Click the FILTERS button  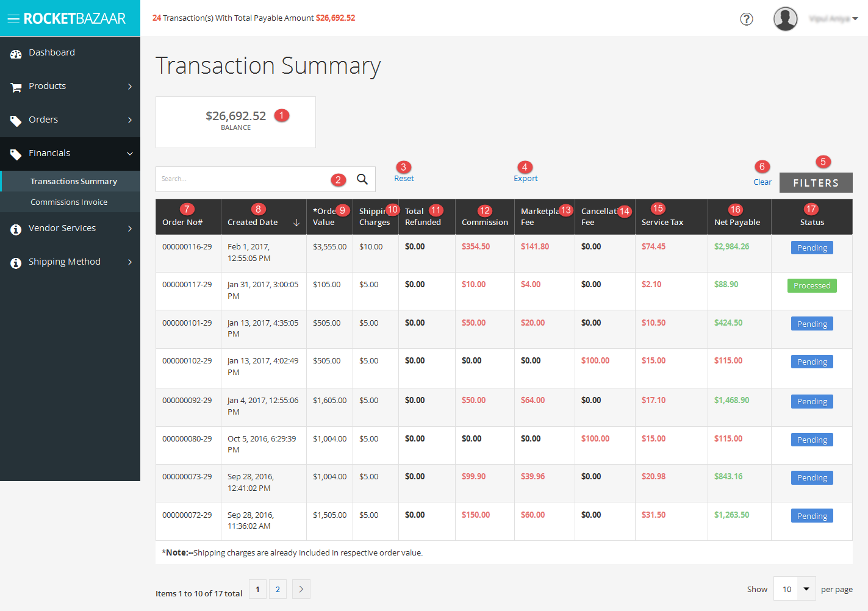point(816,183)
